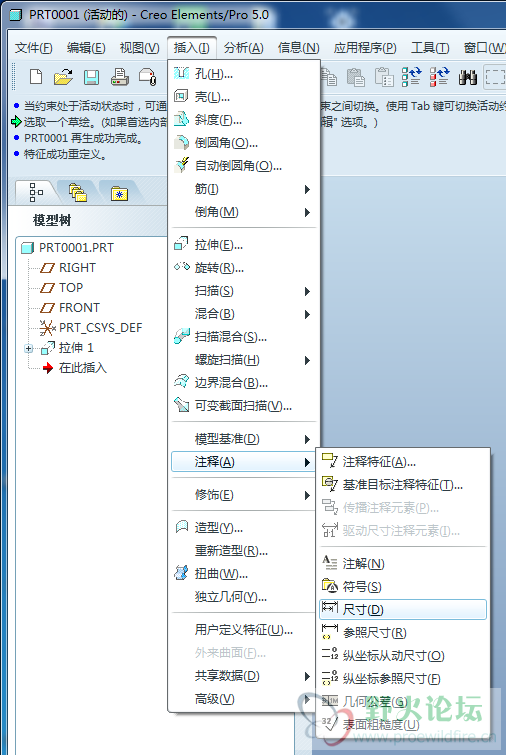Select 注释特征(A) in Annotations submenu

coord(403,462)
